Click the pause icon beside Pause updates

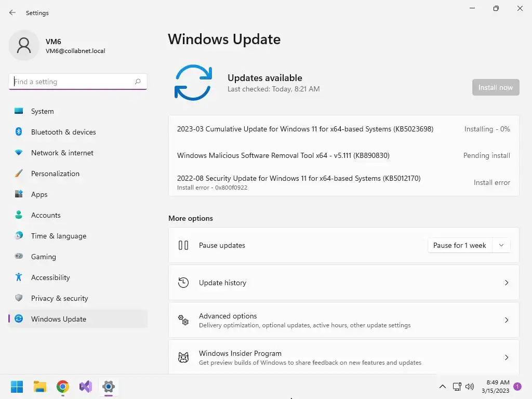tap(183, 245)
